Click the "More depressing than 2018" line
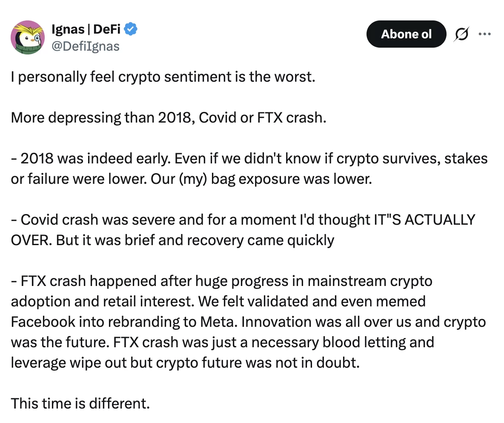Image resolution: width=504 pixels, height=423 pixels. [169, 117]
